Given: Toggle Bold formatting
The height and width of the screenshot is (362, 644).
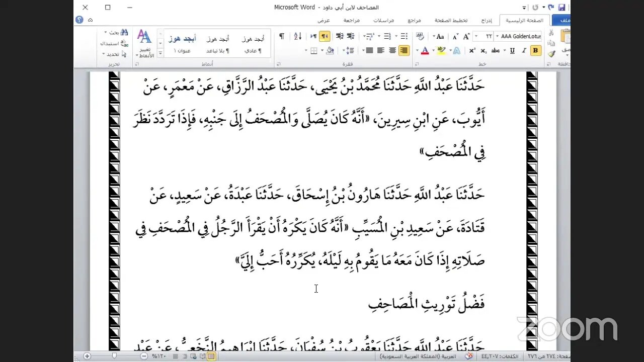Looking at the screenshot, I should [535, 50].
